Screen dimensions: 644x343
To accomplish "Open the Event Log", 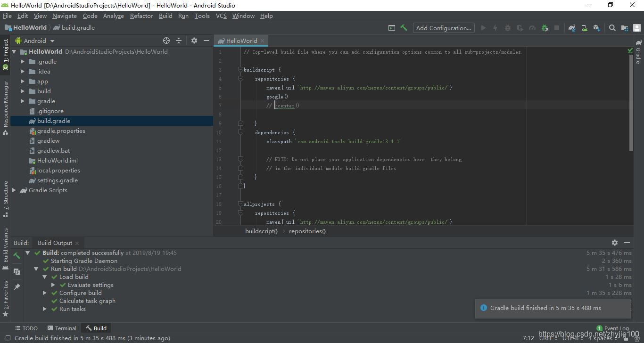I will click(613, 328).
